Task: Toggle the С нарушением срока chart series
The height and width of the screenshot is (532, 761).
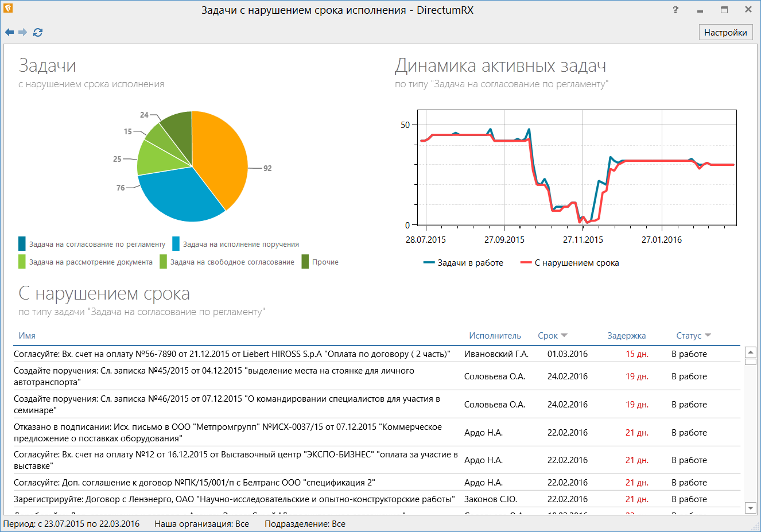Action: click(x=569, y=263)
